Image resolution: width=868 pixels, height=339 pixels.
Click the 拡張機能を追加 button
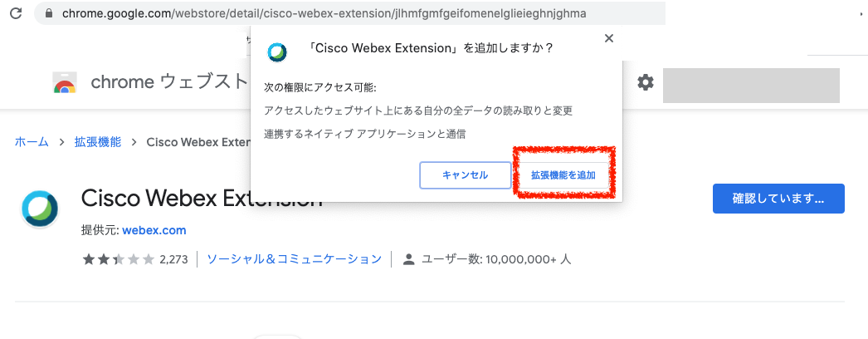click(563, 175)
